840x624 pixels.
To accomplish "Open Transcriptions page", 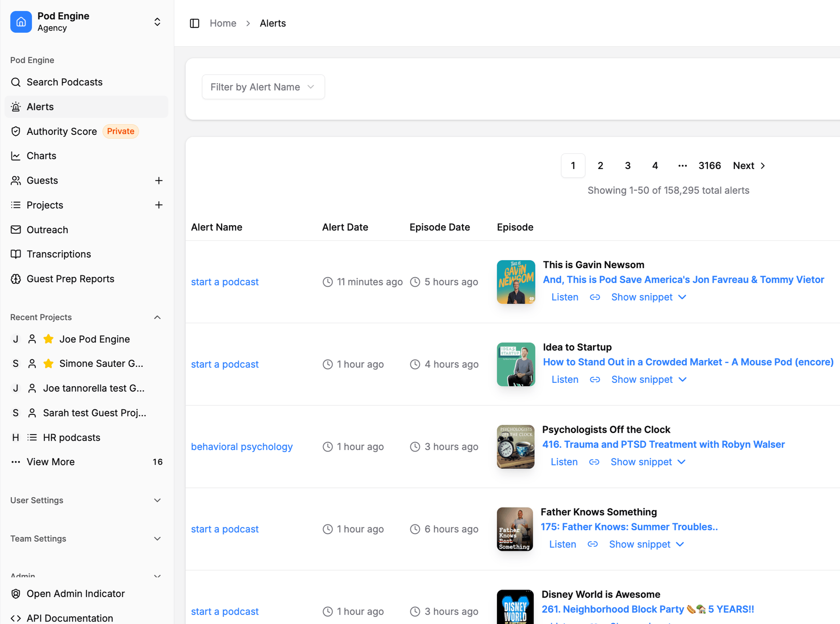I will [86, 254].
